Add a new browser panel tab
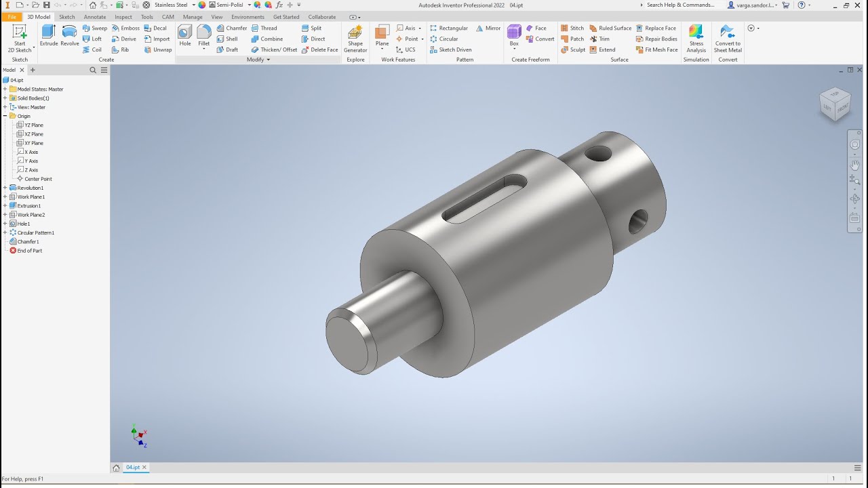Viewport: 868px width, 488px height. point(33,70)
